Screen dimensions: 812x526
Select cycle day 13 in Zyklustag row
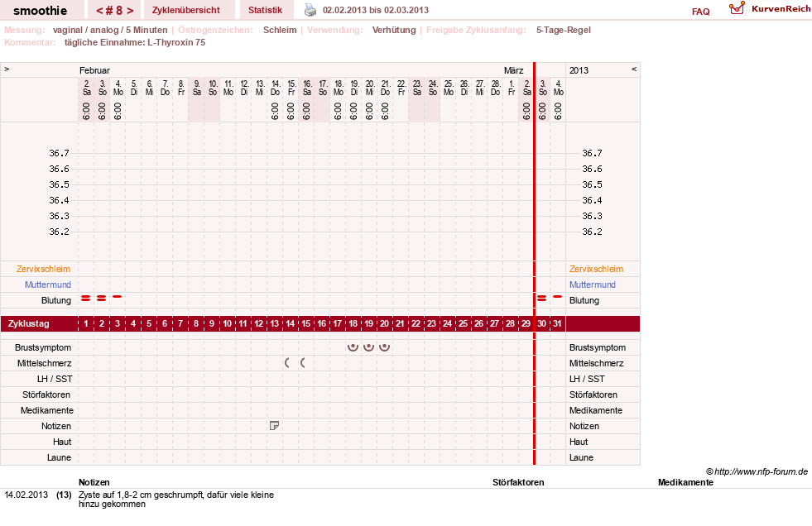tap(275, 323)
